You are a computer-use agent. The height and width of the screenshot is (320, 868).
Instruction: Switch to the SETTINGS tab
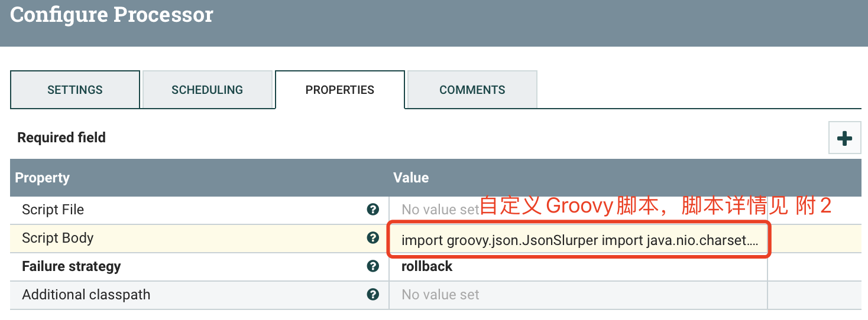[75, 90]
